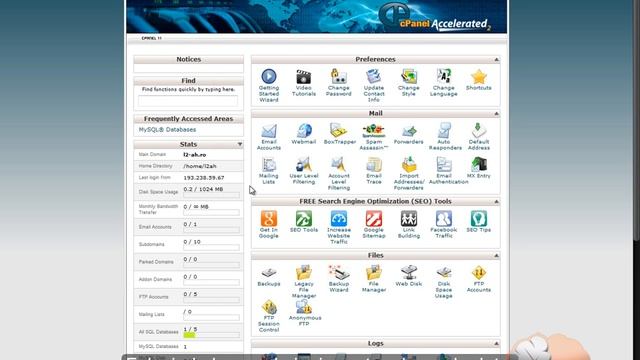Open Import Addresses/Forwarders
Image resolution: width=640 pixels, height=360 pixels.
click(409, 165)
